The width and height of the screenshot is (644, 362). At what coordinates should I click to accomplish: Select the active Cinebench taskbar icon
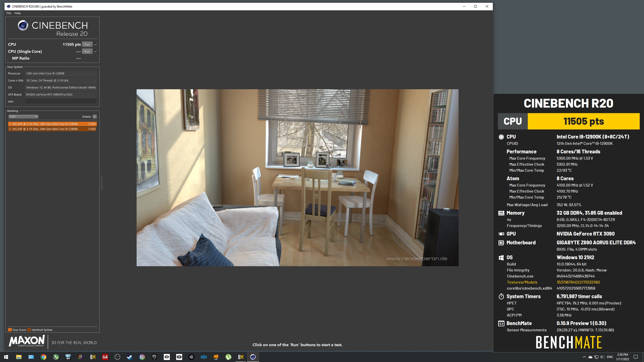pyautogui.click(x=253, y=357)
